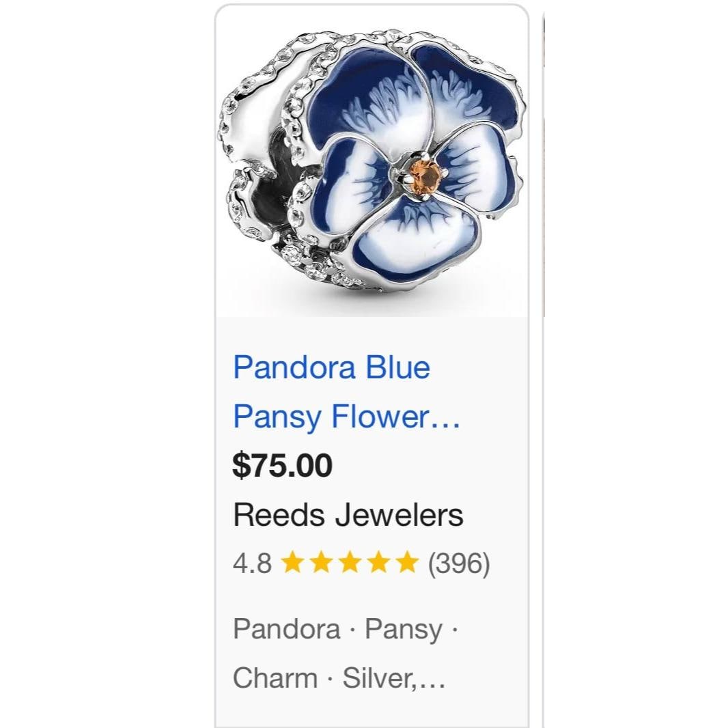
Task: Click the first yellow rating star
Action: click(x=292, y=562)
